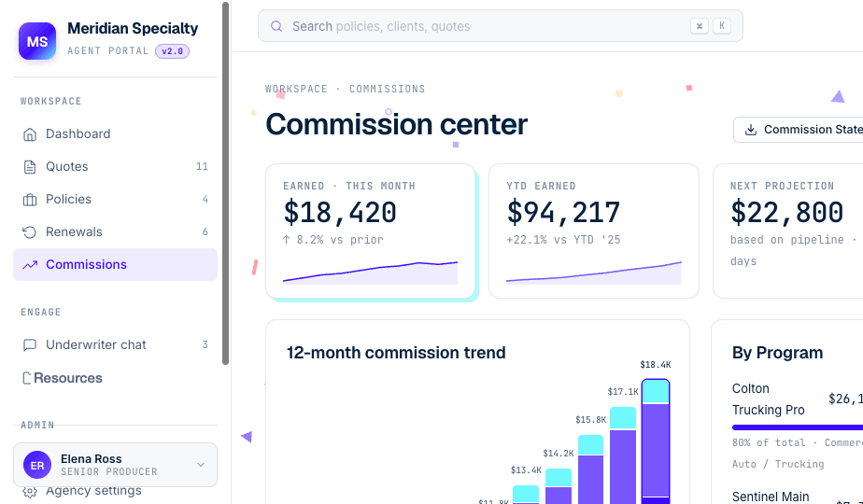The image size is (863, 504).
Task: Click the $18,420 earned amount
Action: [340, 213]
